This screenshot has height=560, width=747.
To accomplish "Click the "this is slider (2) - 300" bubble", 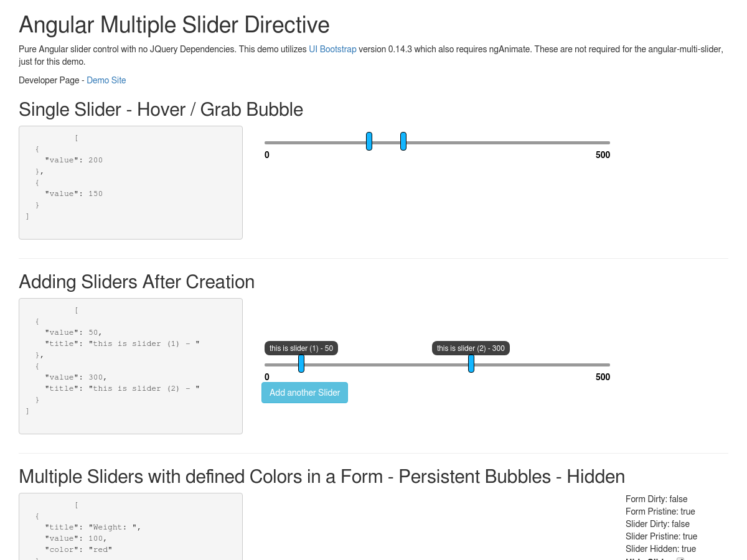I will click(x=471, y=348).
